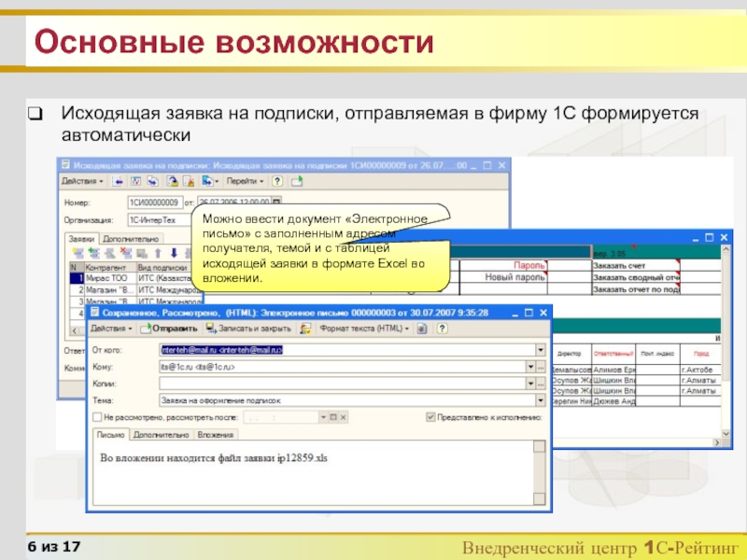Click the move row up arrow icon
Viewport: 747px width, 560px height.
pos(158,253)
